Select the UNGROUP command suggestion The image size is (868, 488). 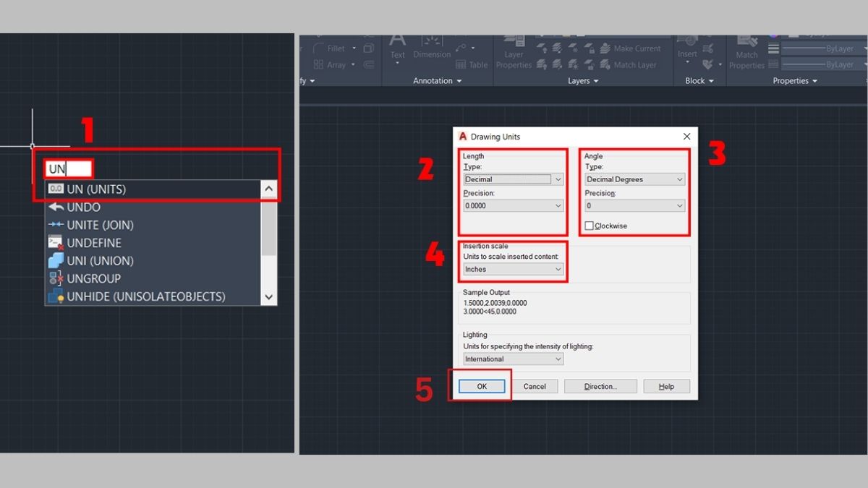[x=153, y=278]
